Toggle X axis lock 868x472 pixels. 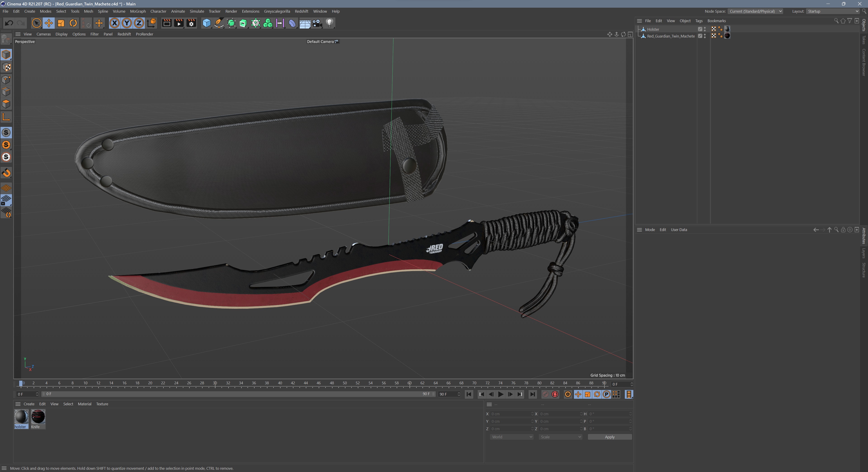point(115,23)
